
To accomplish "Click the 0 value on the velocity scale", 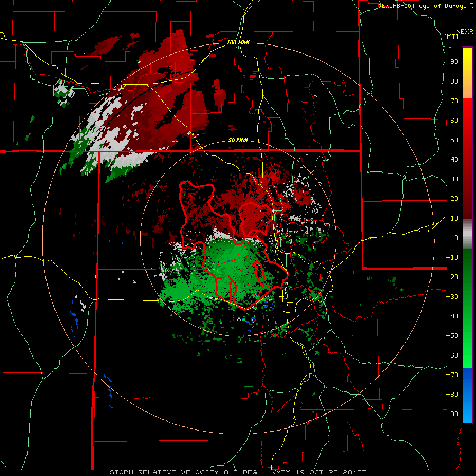I will click(x=456, y=238).
